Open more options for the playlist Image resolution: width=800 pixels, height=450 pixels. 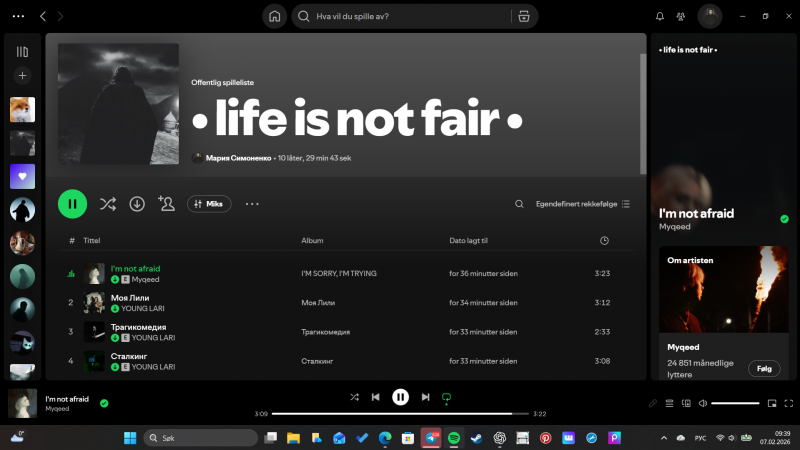[252, 204]
